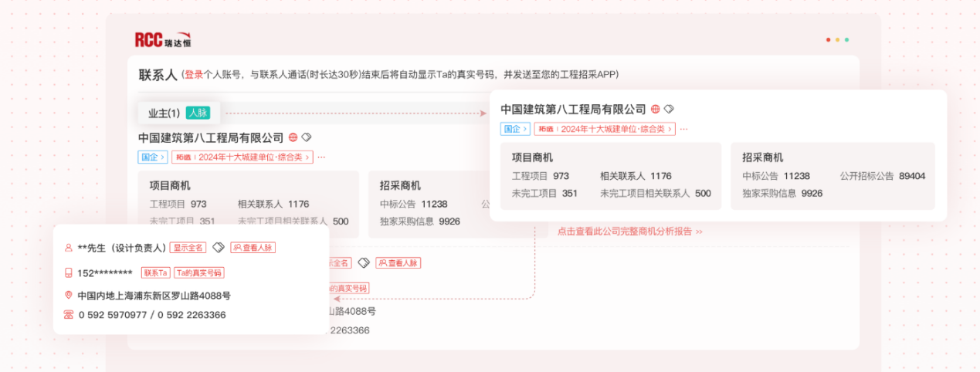Screen dimensions: 980x372
Task: Expand more tags via ⋯ in the popup card
Action: pos(684,129)
